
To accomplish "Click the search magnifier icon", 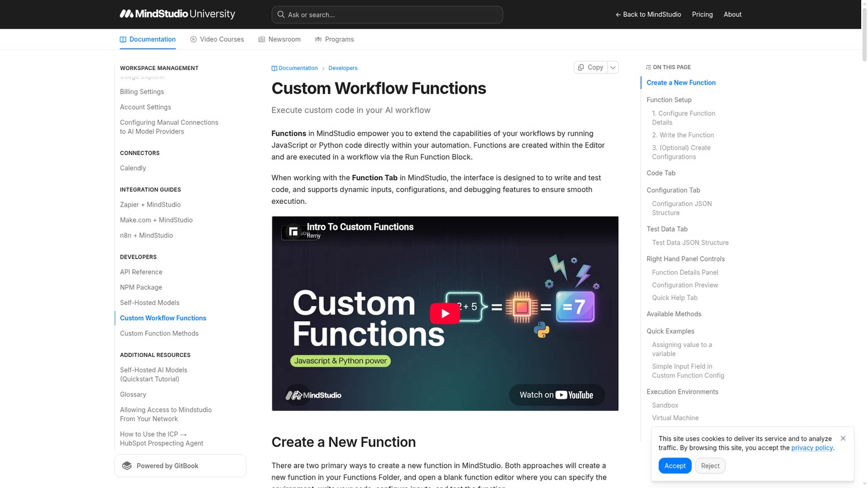I will tap(281, 15).
